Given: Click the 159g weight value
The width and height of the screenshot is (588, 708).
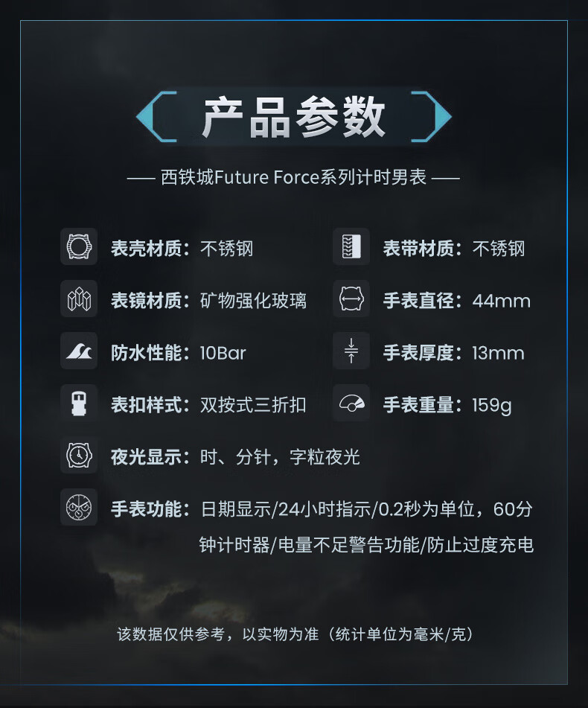Looking at the screenshot, I should coord(491,405).
